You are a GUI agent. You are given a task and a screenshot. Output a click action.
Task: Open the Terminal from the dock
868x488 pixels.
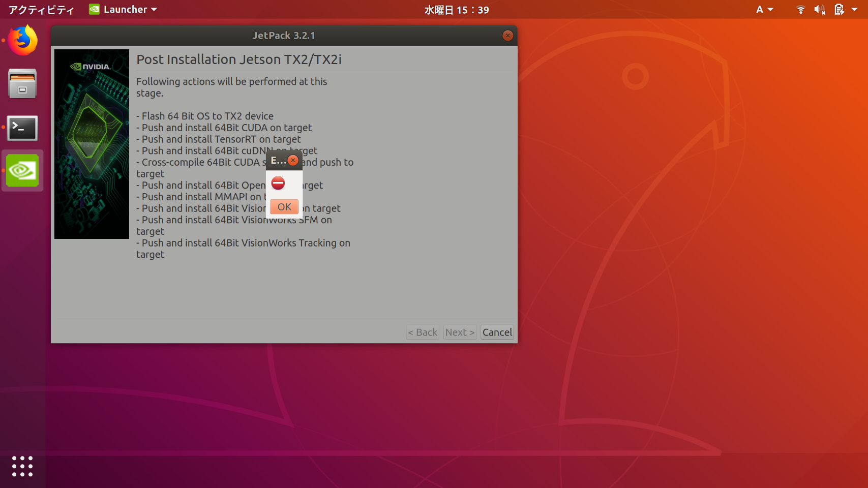22,128
